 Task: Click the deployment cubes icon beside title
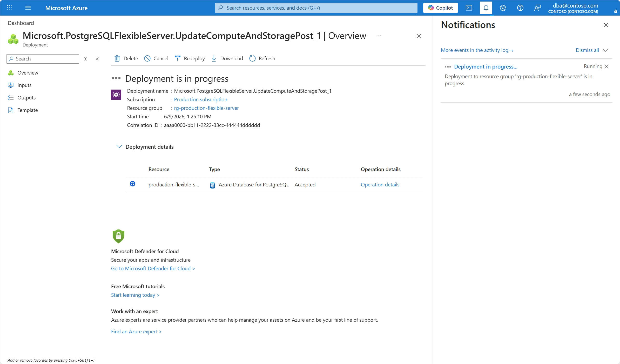coord(13,39)
